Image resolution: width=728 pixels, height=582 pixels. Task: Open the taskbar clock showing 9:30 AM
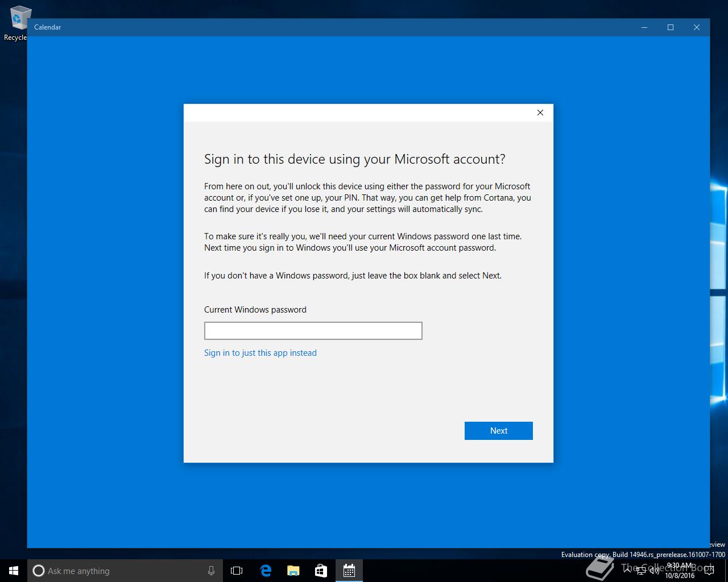click(680, 571)
